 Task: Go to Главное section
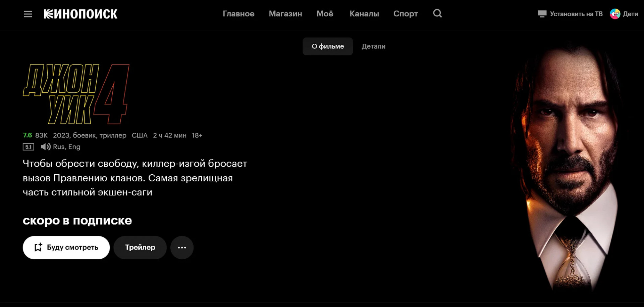click(x=238, y=14)
